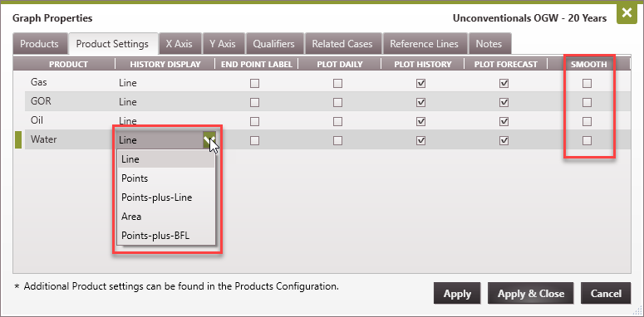
Task: Uncheck Plot Forecast for Water
Action: pyautogui.click(x=504, y=141)
